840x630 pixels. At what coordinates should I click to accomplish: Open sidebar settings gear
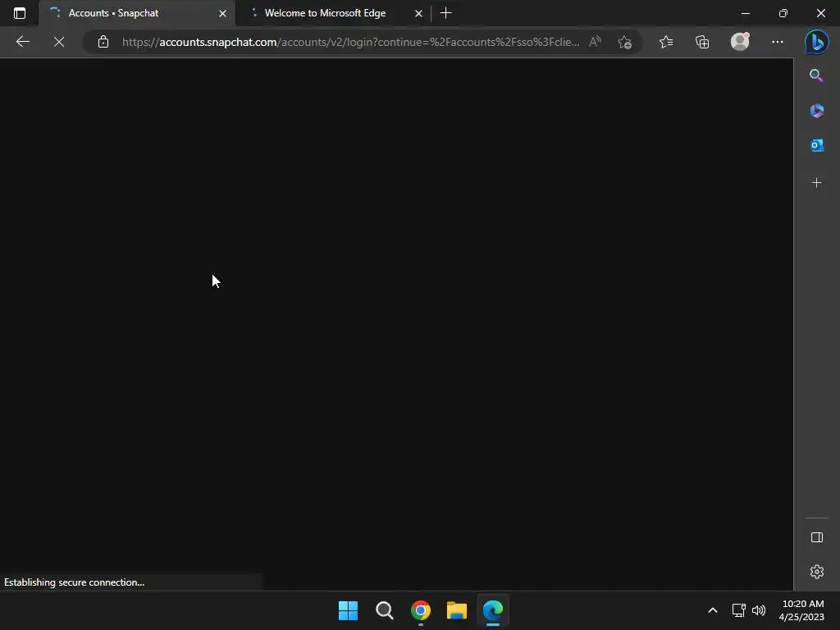tap(817, 572)
